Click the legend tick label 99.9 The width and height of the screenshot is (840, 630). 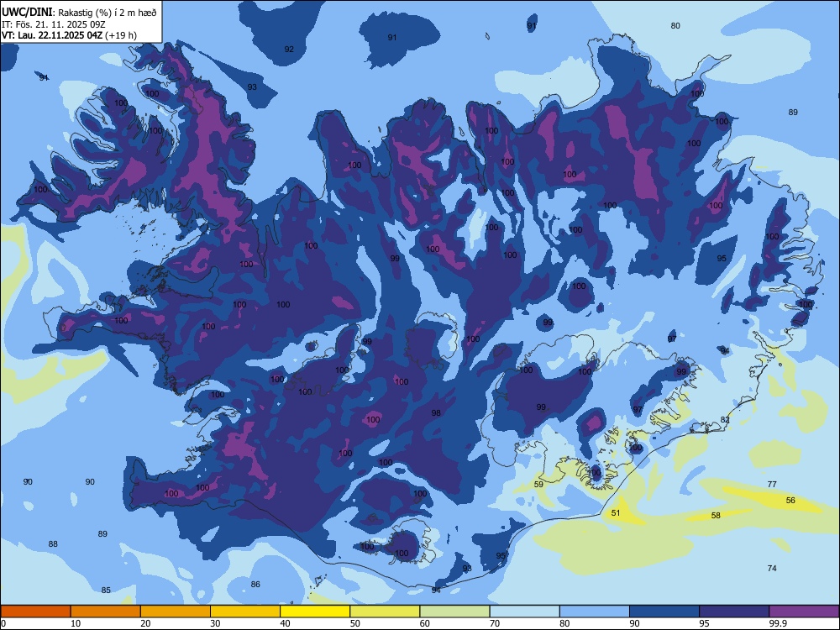coord(777,623)
